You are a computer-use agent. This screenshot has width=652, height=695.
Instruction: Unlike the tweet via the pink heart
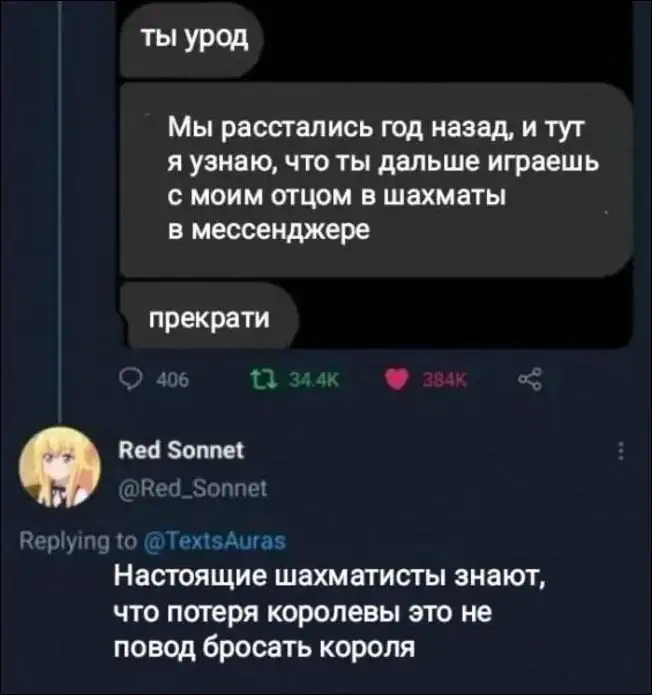pyautogui.click(x=396, y=380)
